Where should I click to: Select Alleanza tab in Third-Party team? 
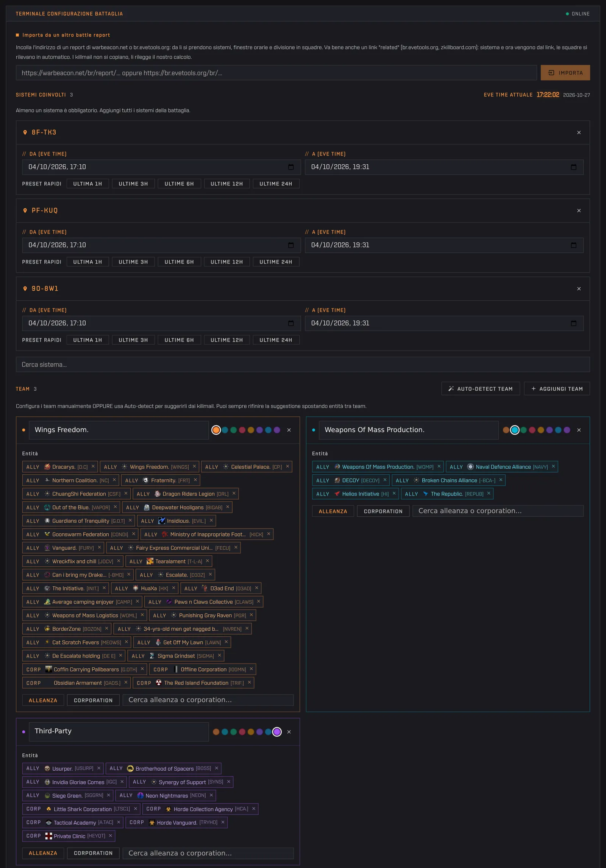pyautogui.click(x=43, y=853)
